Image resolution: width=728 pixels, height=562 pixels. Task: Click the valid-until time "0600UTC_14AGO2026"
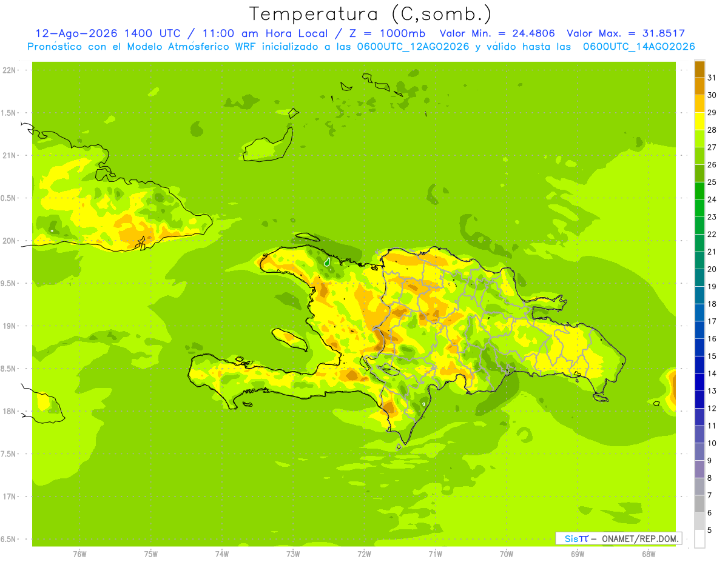tap(639, 47)
